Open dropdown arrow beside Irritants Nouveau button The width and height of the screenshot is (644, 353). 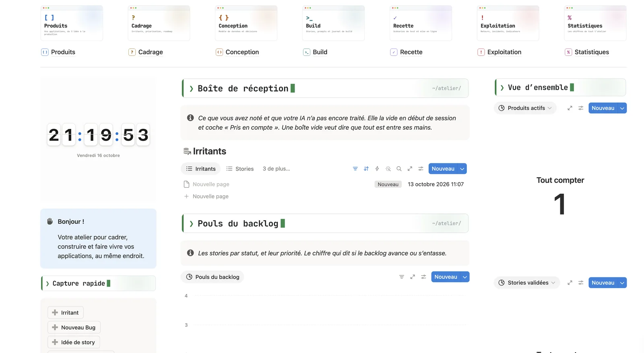pyautogui.click(x=462, y=169)
